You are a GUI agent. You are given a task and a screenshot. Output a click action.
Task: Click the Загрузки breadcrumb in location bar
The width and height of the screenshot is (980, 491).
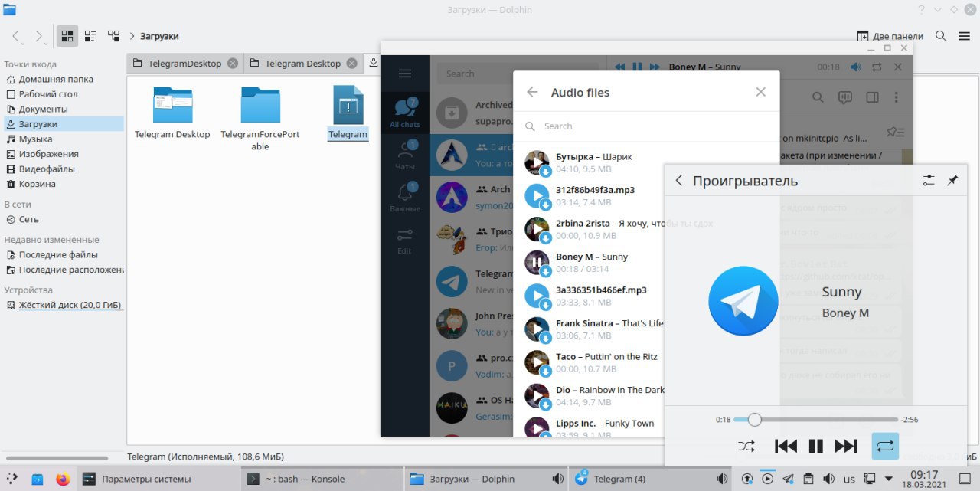pyautogui.click(x=159, y=36)
